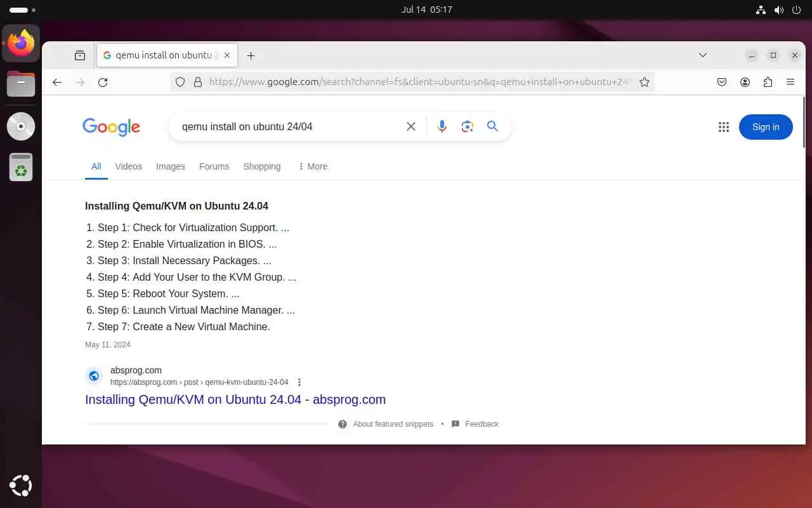Open the Firefox View icon

(80, 55)
